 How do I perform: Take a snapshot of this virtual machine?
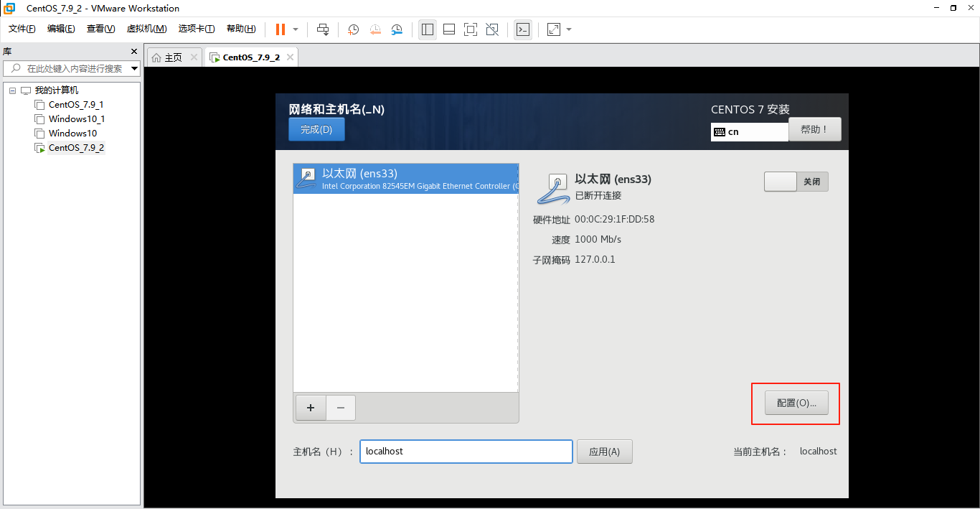354,29
